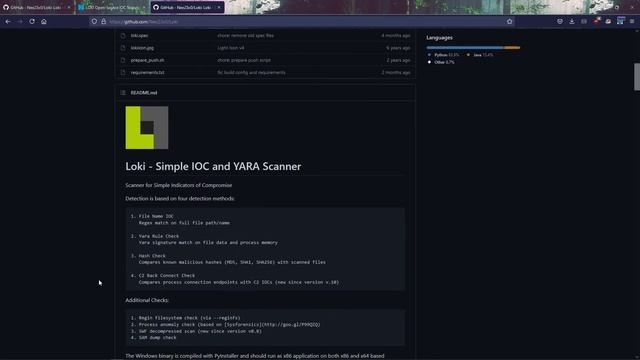Click the Java language entry

click(x=480, y=55)
